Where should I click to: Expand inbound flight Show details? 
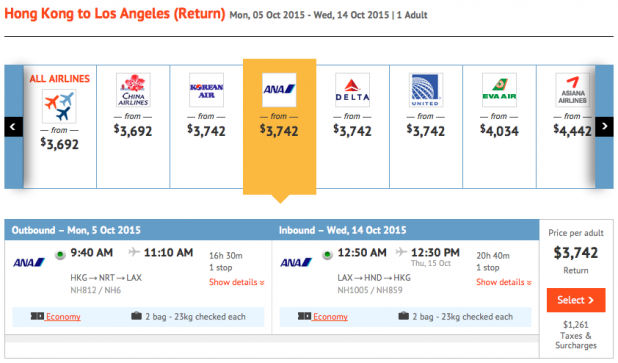click(504, 282)
